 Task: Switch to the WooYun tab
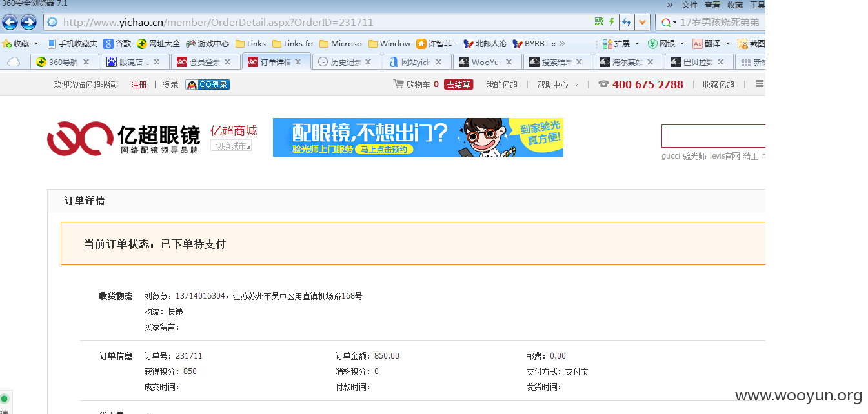click(x=488, y=62)
